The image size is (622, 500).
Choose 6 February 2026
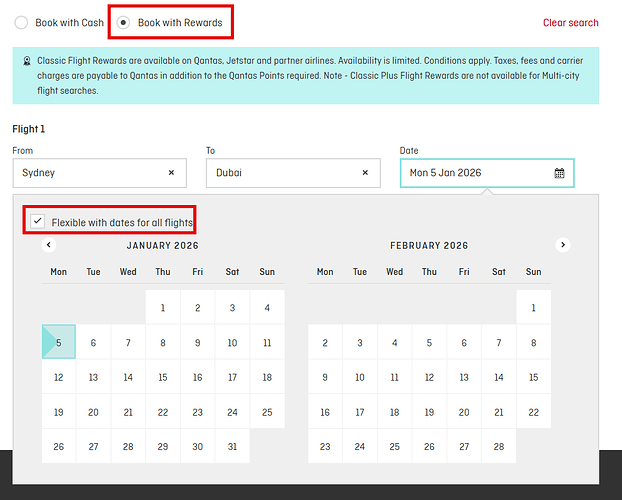pos(464,342)
